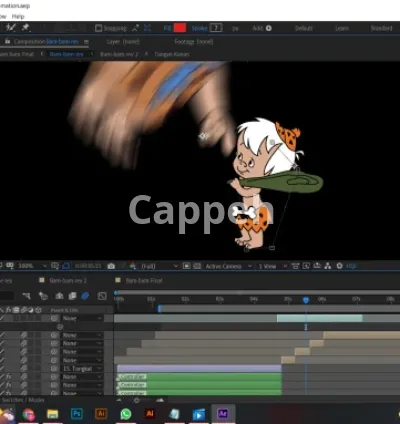Click the timeline zoom slider handle
This screenshot has height=424, width=400.
[x=137, y=400]
